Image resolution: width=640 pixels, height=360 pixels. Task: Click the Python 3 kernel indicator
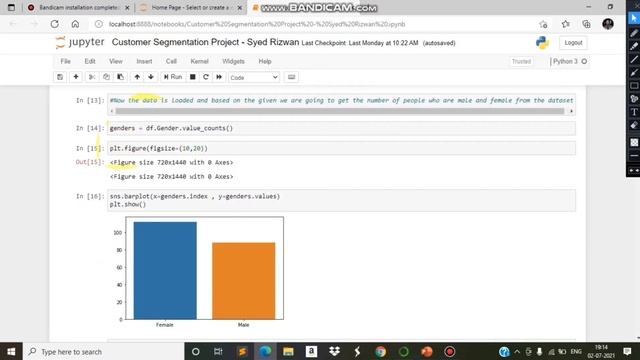(x=570, y=62)
